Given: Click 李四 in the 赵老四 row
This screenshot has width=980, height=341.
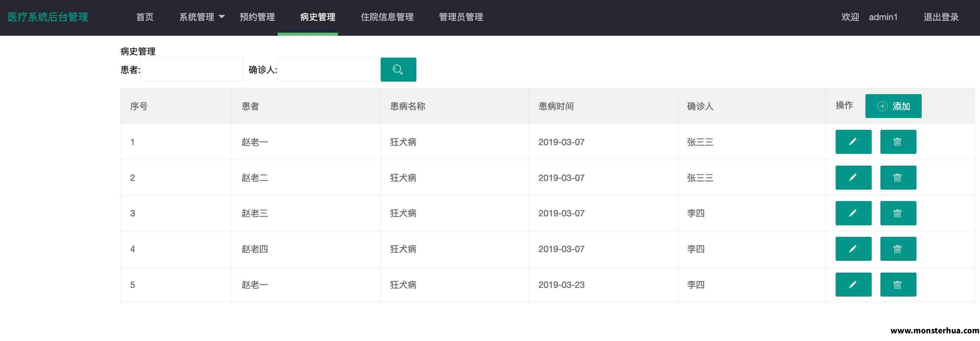Looking at the screenshot, I should [x=696, y=249].
